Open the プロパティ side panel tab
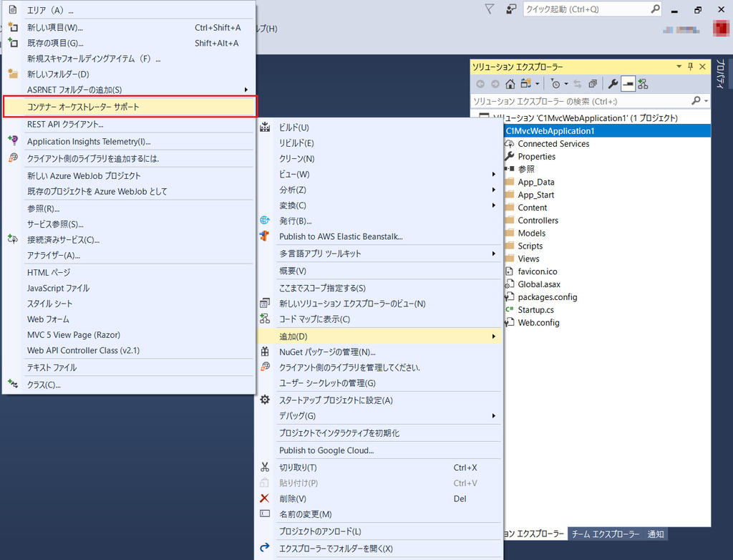 click(x=720, y=74)
